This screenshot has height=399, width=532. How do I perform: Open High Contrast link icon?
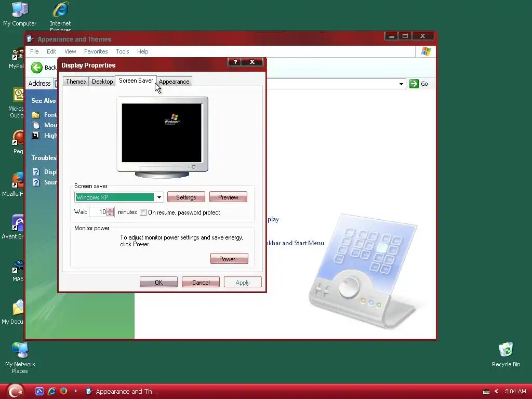[x=36, y=136]
